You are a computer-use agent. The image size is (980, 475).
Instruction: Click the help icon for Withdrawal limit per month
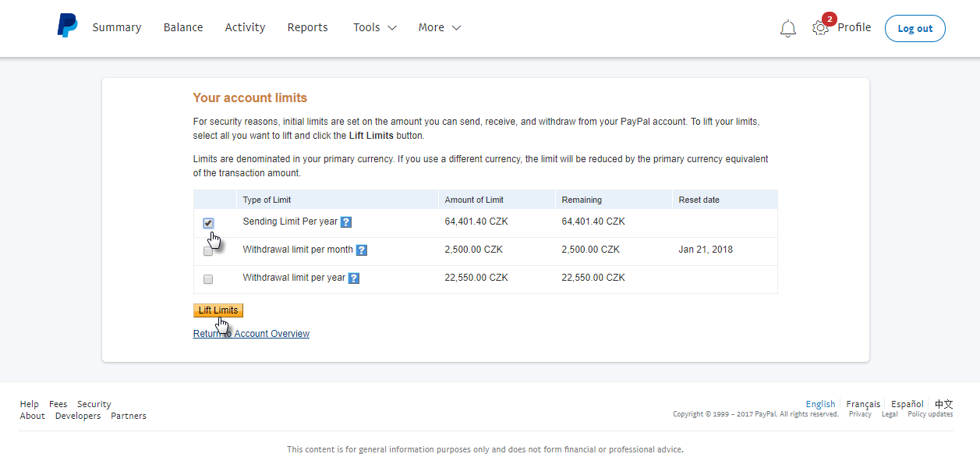click(361, 250)
